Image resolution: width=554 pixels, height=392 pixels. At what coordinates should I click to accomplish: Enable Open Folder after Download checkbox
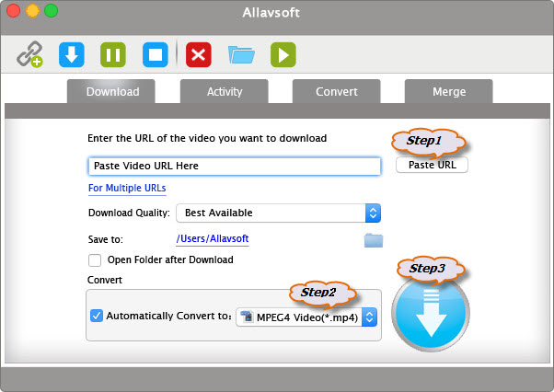[x=95, y=260]
